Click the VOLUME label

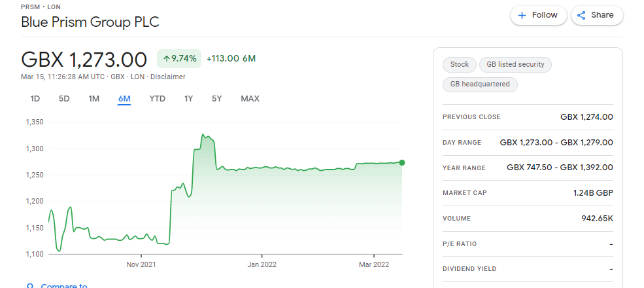tap(456, 219)
